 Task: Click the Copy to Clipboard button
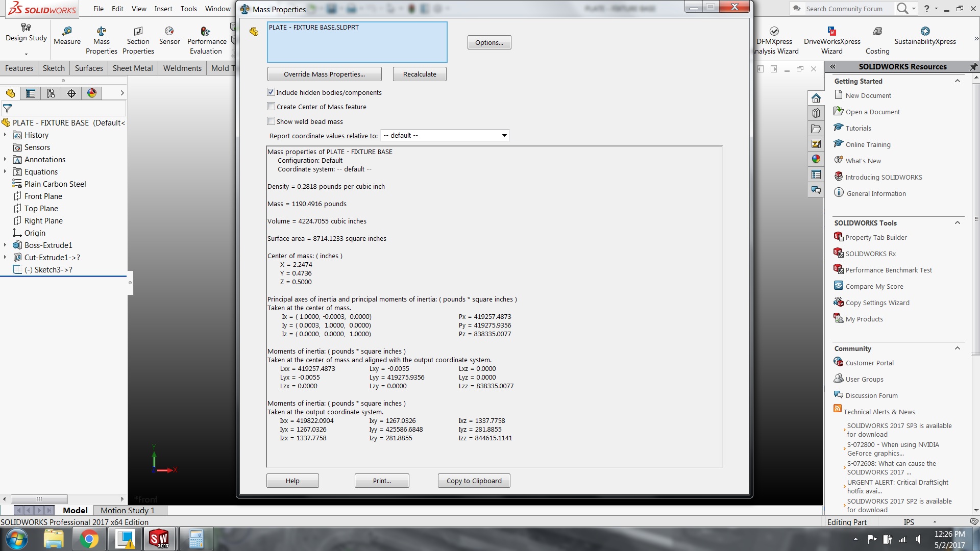[474, 481]
